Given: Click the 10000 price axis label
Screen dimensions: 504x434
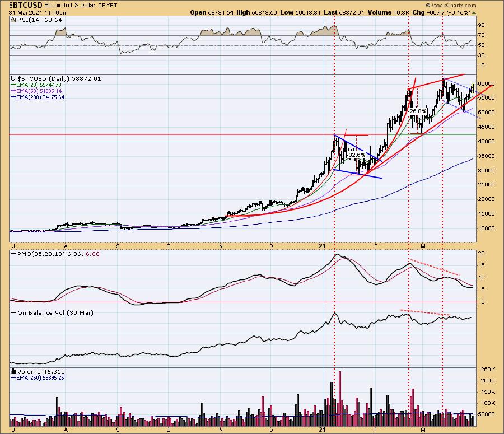Looking at the screenshot, I should click(x=486, y=228).
